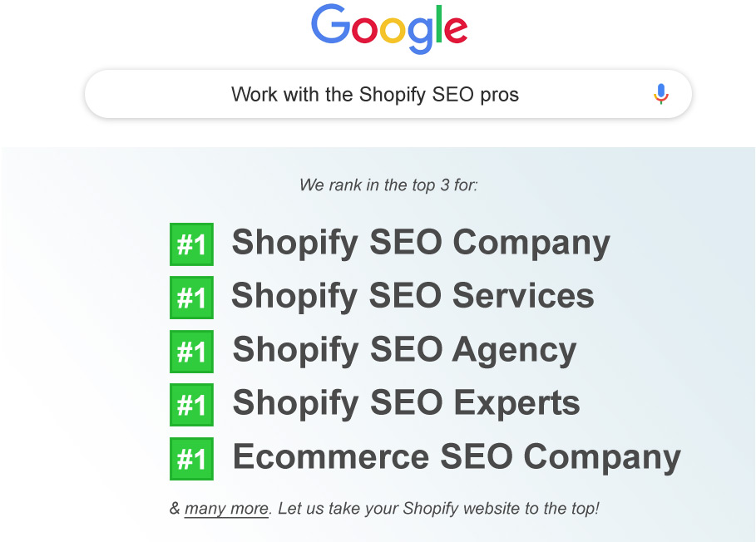Click 'We rank in the top 3 for:' text
The height and width of the screenshot is (542, 756).
coord(388,185)
